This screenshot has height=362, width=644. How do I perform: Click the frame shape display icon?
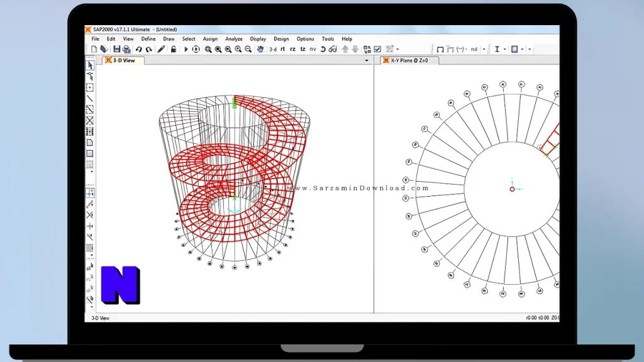click(440, 49)
